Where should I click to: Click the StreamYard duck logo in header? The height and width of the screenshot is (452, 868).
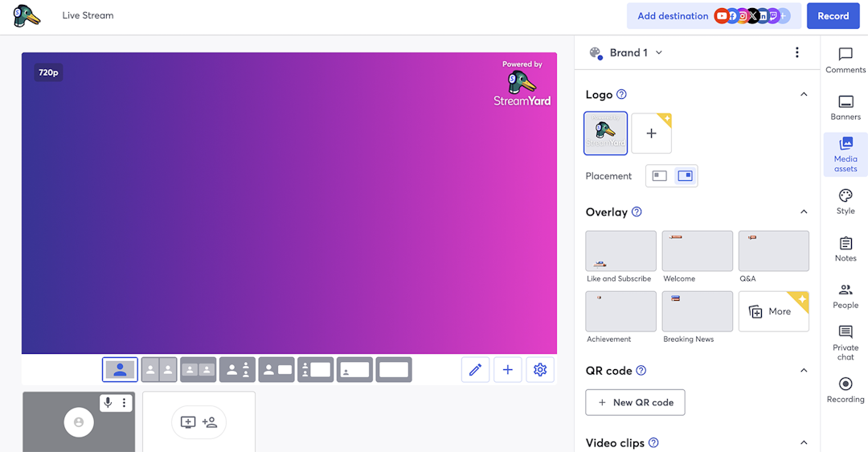(x=27, y=16)
